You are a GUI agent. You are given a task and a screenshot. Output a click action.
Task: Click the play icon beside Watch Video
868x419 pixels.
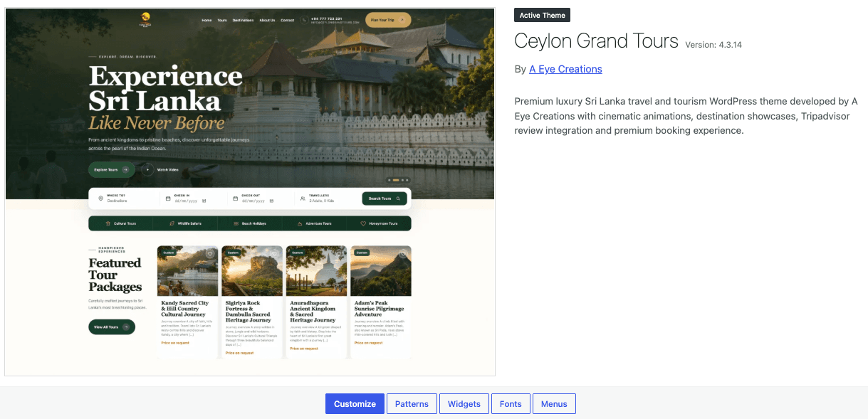[147, 169]
